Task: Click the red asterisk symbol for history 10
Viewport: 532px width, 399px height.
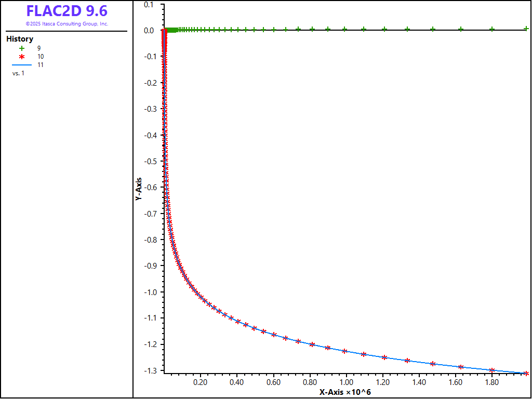Action: [22, 56]
